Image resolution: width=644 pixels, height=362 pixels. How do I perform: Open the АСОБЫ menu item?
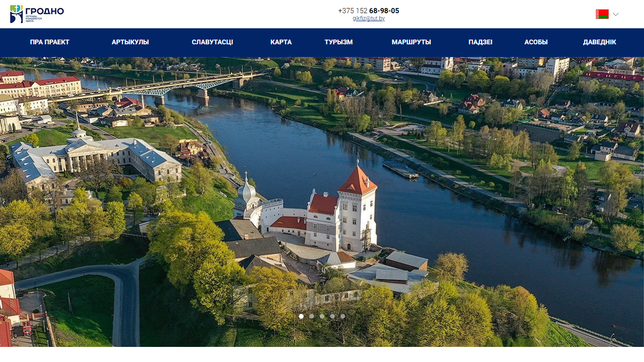point(536,42)
